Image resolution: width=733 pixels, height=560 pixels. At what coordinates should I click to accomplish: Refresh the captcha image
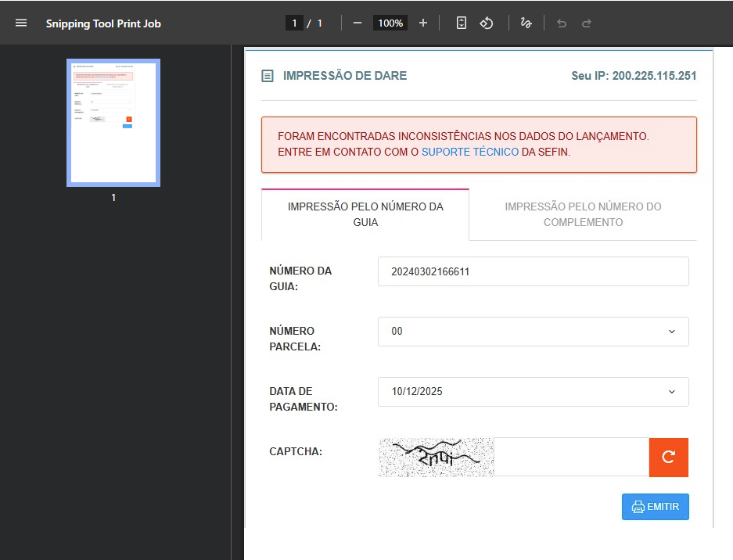[x=668, y=457]
